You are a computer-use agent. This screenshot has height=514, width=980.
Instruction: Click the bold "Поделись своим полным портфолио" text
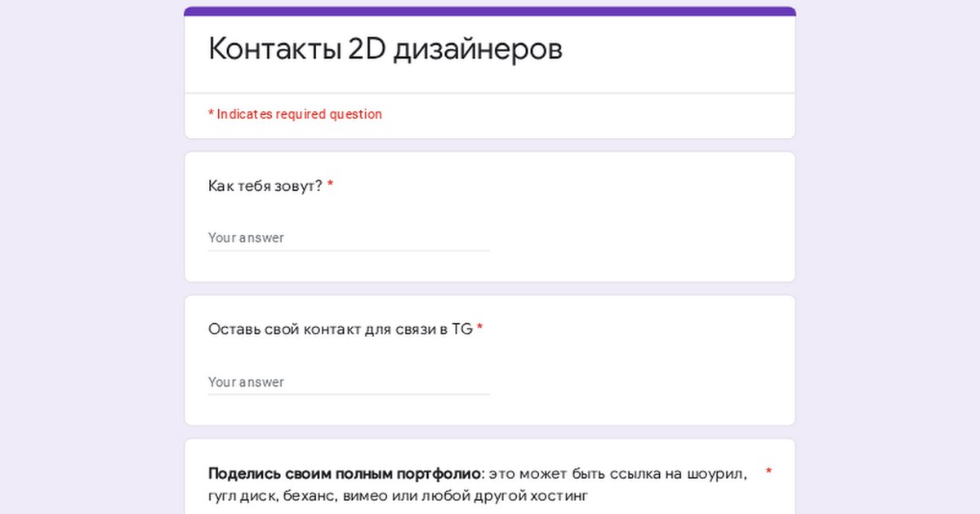tap(344, 474)
